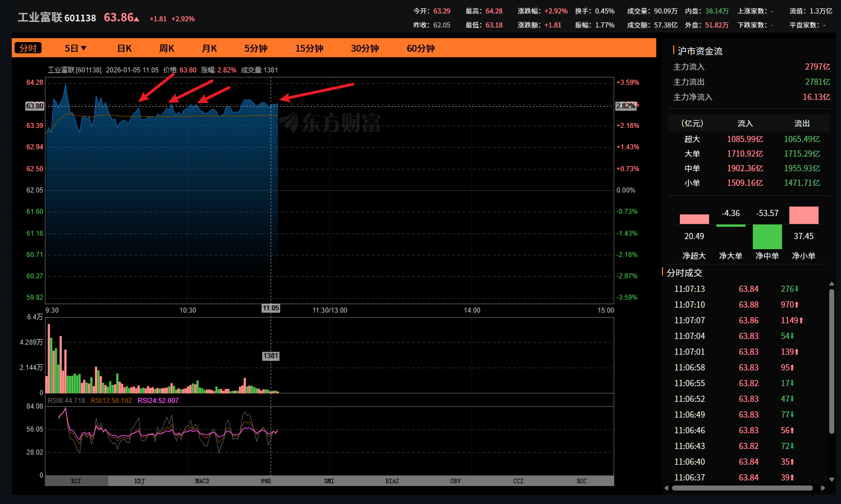Select the RSI indicator tab

click(x=76, y=481)
